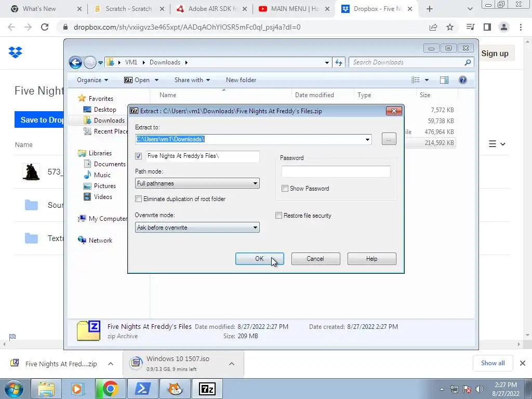Expand the Open button dropdown arrow

pyautogui.click(x=156, y=79)
